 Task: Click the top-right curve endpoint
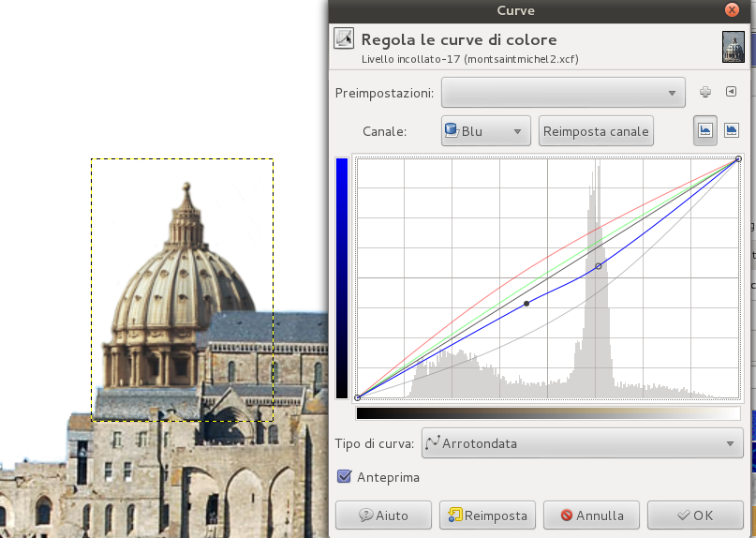tap(738, 158)
